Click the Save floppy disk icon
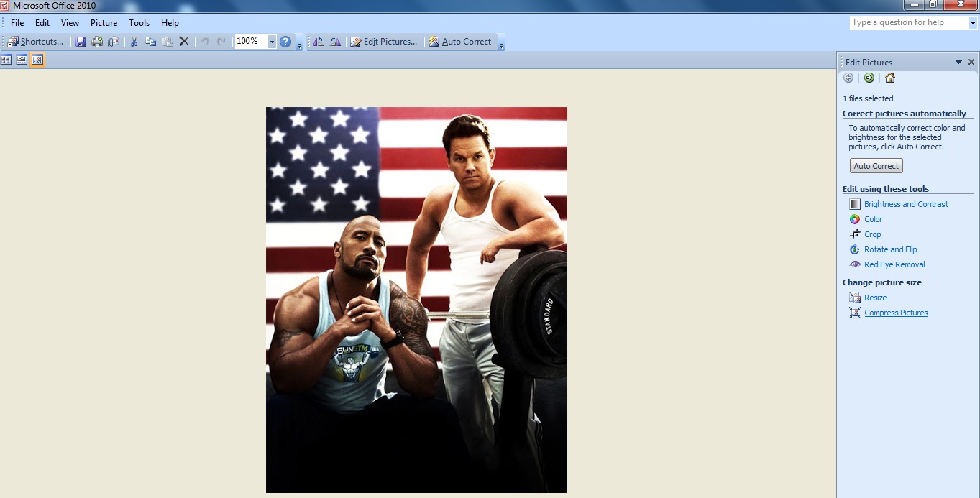 pyautogui.click(x=81, y=42)
